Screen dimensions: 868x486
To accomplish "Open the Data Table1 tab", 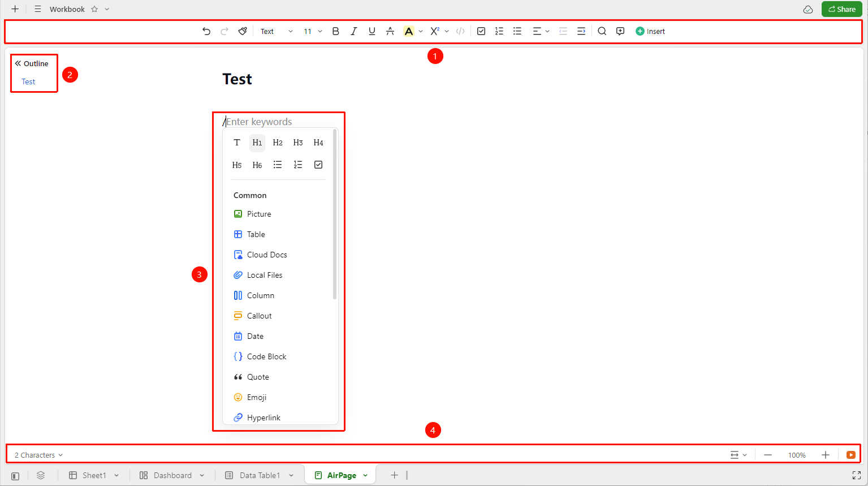I will [x=260, y=475].
